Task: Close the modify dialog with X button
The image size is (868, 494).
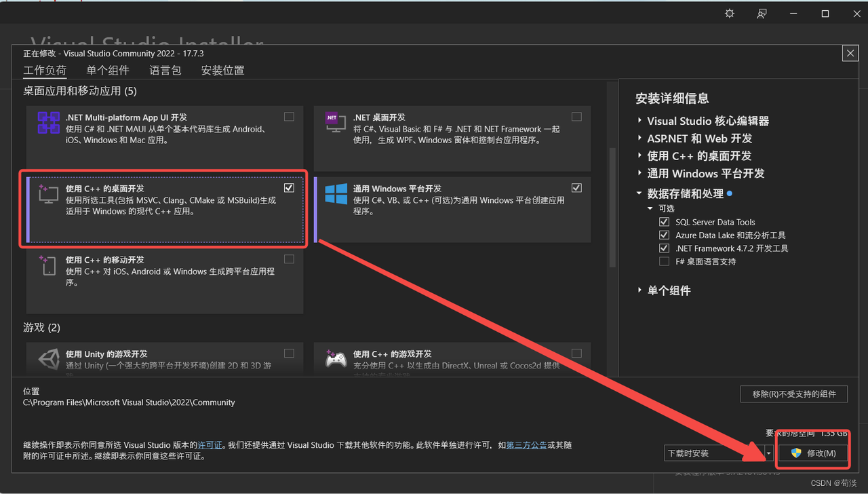Action: pyautogui.click(x=850, y=54)
